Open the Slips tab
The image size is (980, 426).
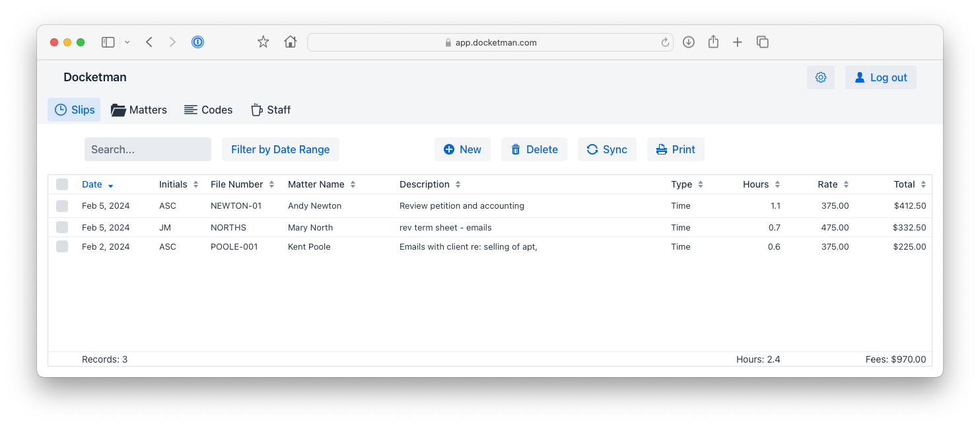pyautogui.click(x=74, y=110)
